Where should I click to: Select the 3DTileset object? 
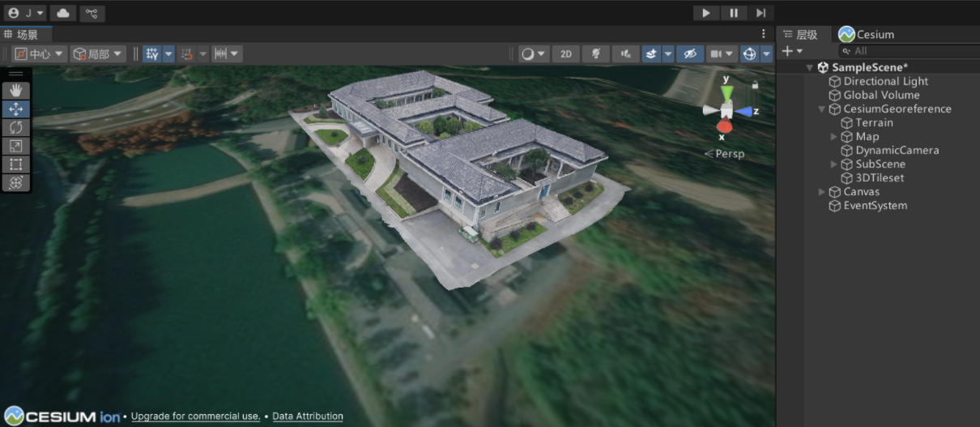[879, 177]
